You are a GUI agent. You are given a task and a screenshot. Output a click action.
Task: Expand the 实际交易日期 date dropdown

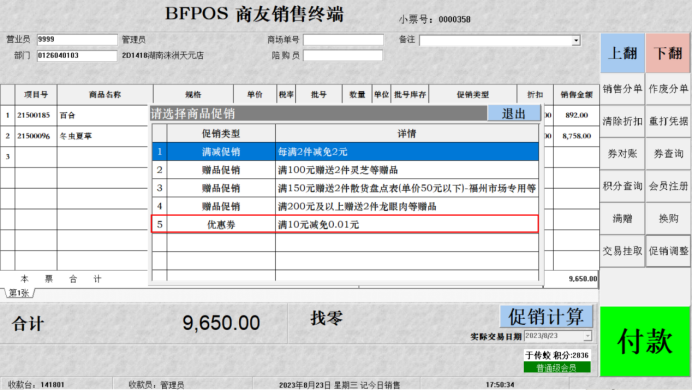click(587, 336)
